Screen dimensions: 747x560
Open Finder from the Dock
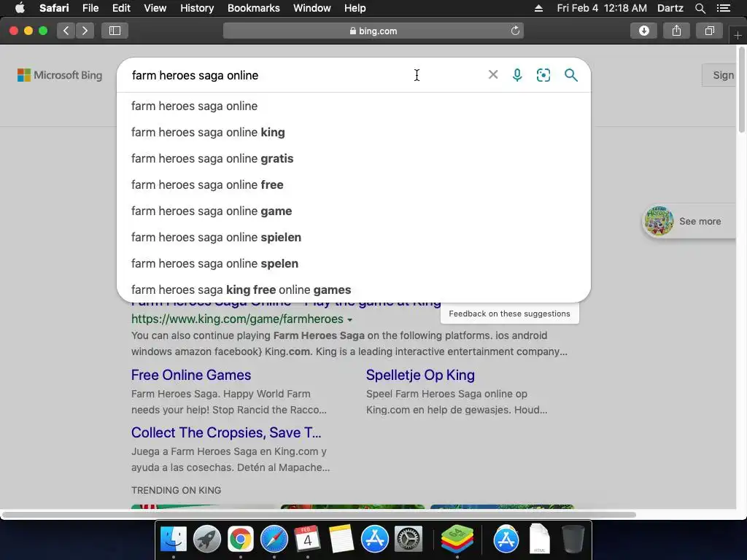click(174, 539)
